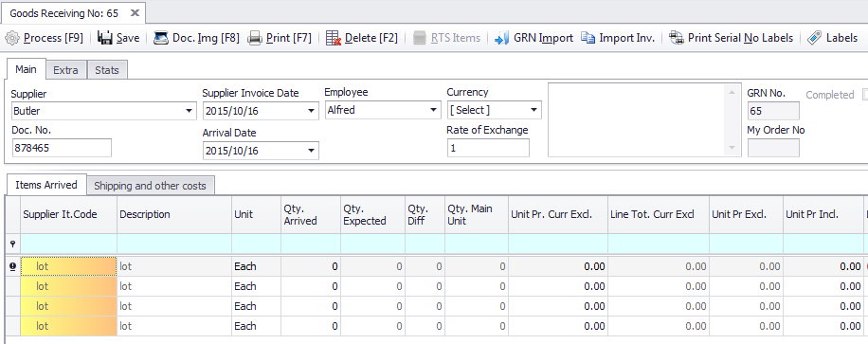Switch to the Extra tab

[x=66, y=70]
